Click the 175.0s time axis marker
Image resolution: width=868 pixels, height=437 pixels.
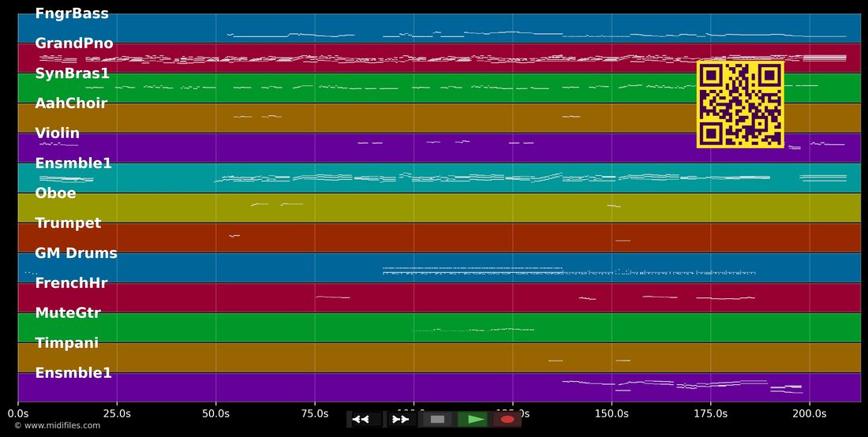pyautogui.click(x=711, y=414)
